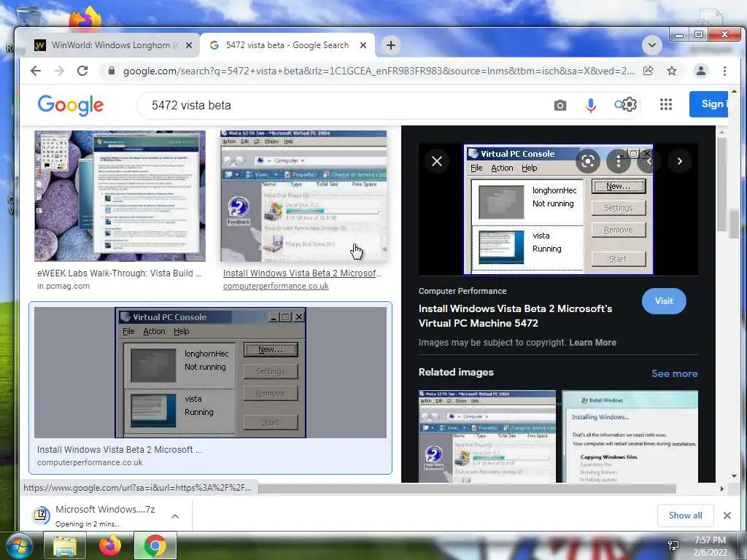The image size is (747, 560).
Task: Open preview panel more options dots
Action: point(619,161)
